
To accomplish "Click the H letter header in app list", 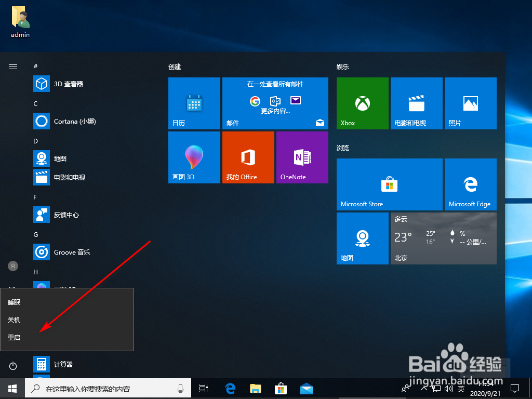I will coord(36,272).
